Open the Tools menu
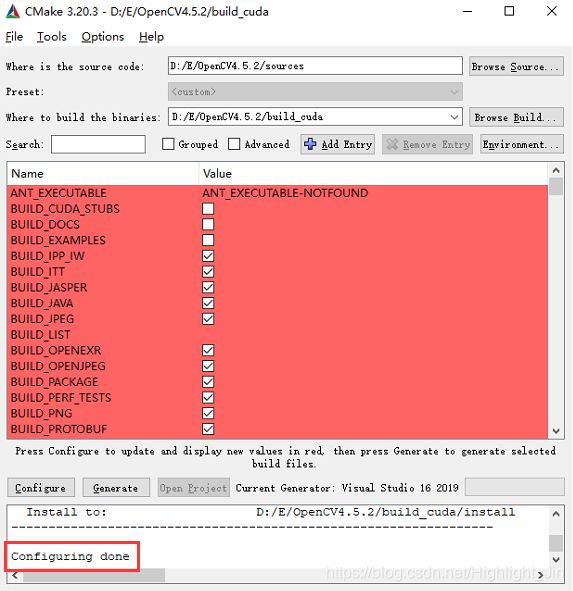 point(52,37)
